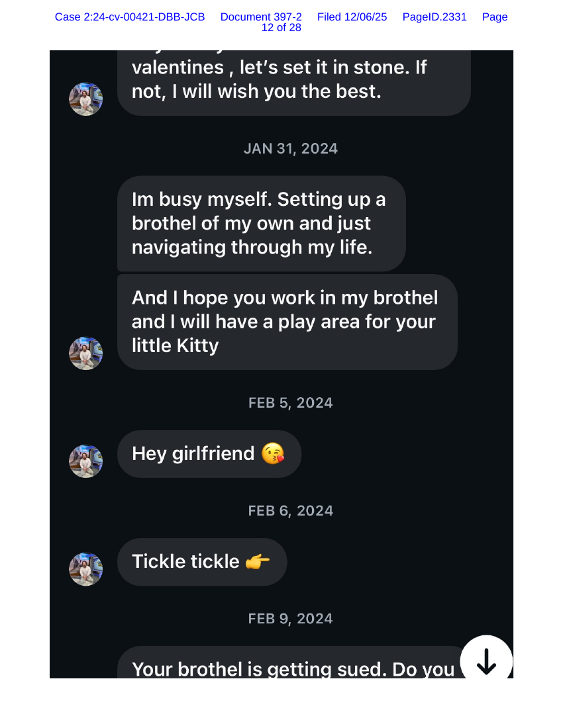The image size is (563, 728).
Task: Open profile avatar beside 'Hey girlfriend'
Action: click(x=86, y=461)
